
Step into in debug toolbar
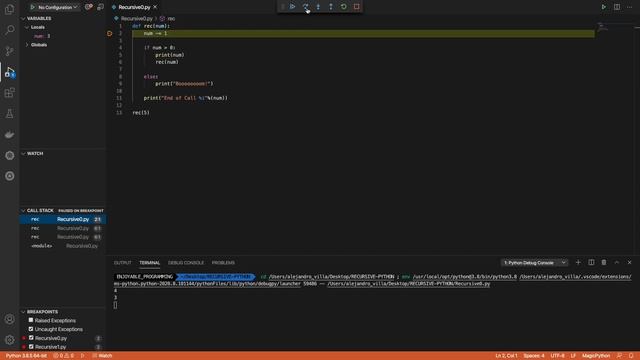click(318, 7)
